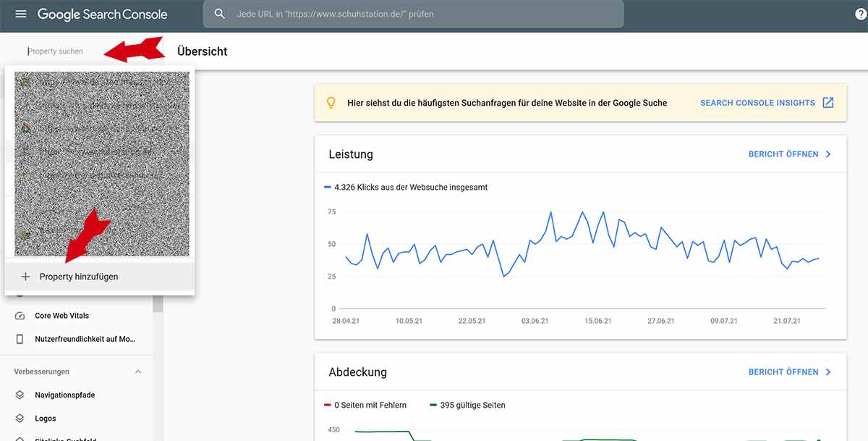Screen dimensions: 868x441
Task: Click the external link icon beside Insights
Action: (828, 103)
